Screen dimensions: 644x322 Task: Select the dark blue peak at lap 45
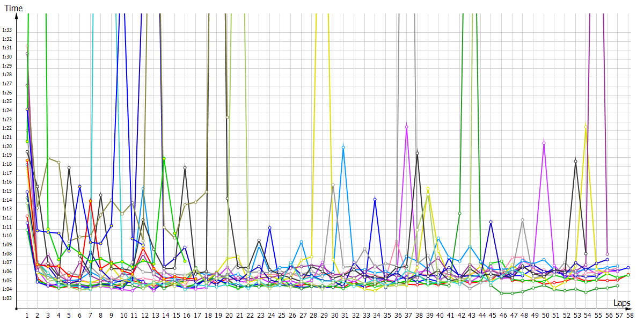click(x=491, y=222)
